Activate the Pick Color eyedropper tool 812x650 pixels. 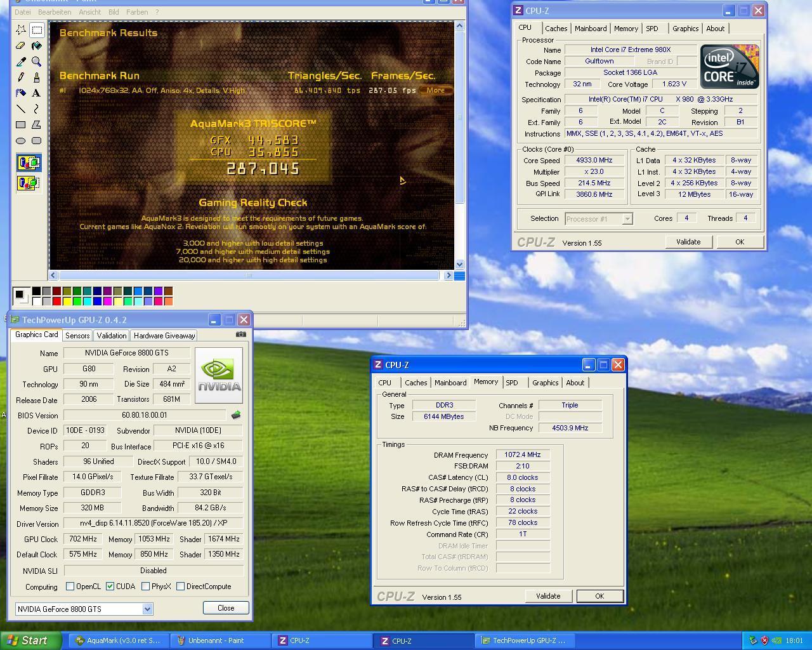pos(21,62)
